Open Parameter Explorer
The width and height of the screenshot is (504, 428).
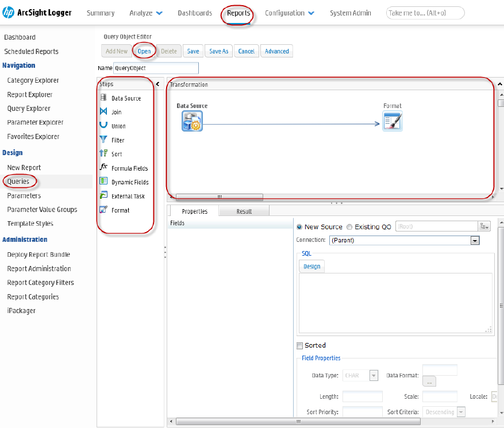pos(35,122)
